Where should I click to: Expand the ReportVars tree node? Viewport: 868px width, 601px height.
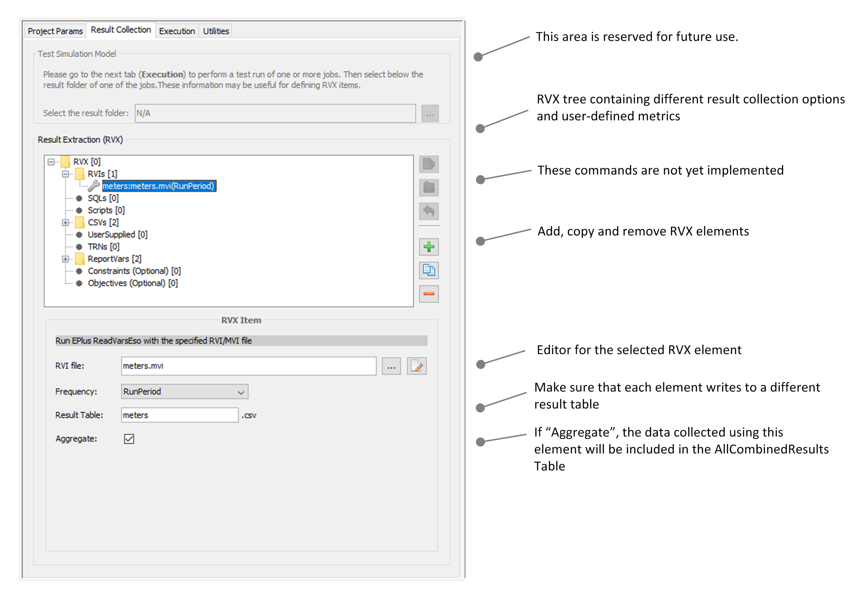click(x=65, y=259)
